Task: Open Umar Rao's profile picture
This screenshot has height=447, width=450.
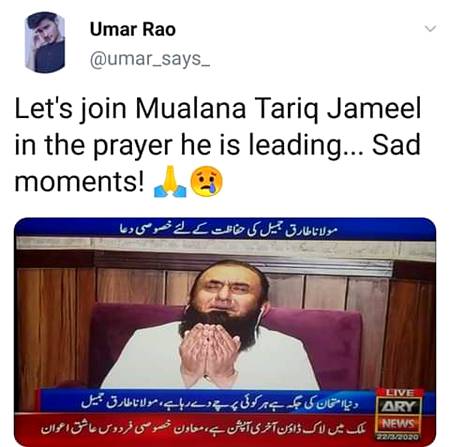Action: coord(45,42)
